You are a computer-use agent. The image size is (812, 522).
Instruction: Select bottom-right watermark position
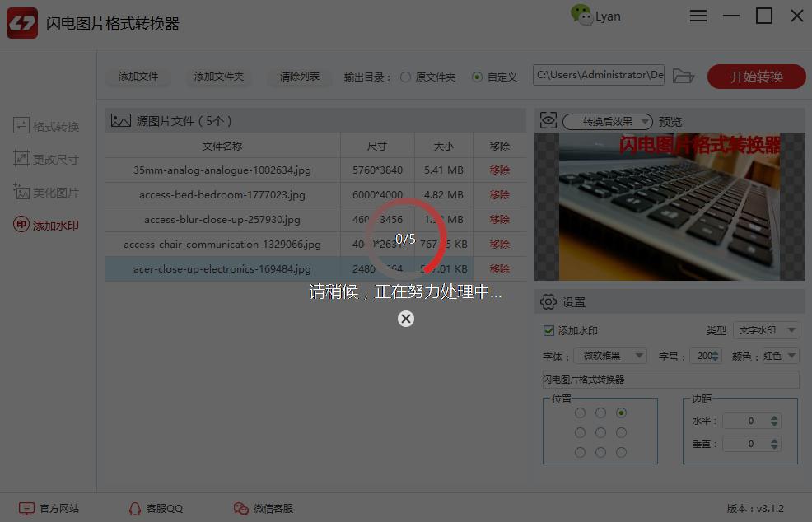click(622, 453)
